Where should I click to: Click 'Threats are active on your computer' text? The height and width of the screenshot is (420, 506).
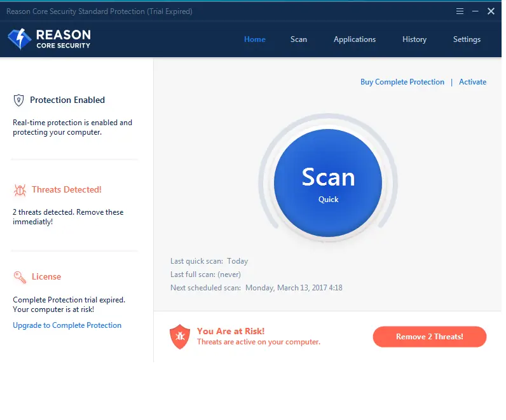(x=259, y=342)
